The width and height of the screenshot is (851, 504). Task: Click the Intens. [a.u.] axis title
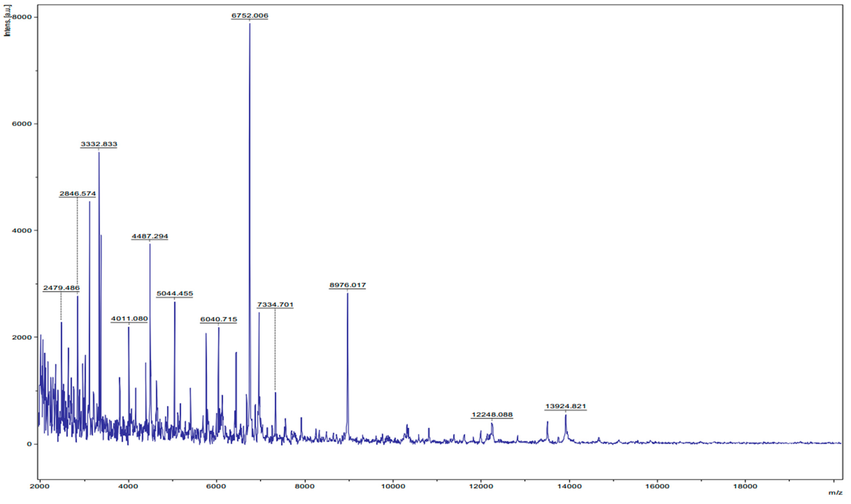coord(7,21)
